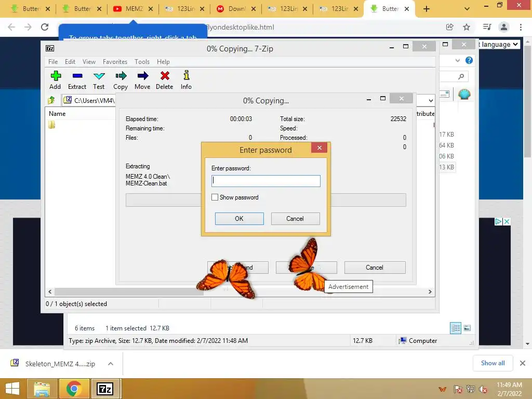The height and width of the screenshot is (399, 532).
Task: Click the network tray icon
Action: (x=471, y=389)
